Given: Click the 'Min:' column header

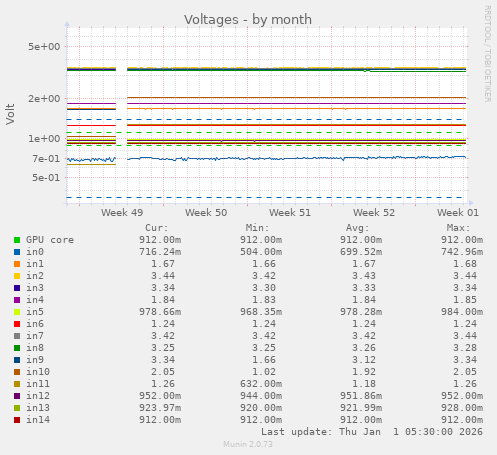Looking at the screenshot, I should click(257, 228).
